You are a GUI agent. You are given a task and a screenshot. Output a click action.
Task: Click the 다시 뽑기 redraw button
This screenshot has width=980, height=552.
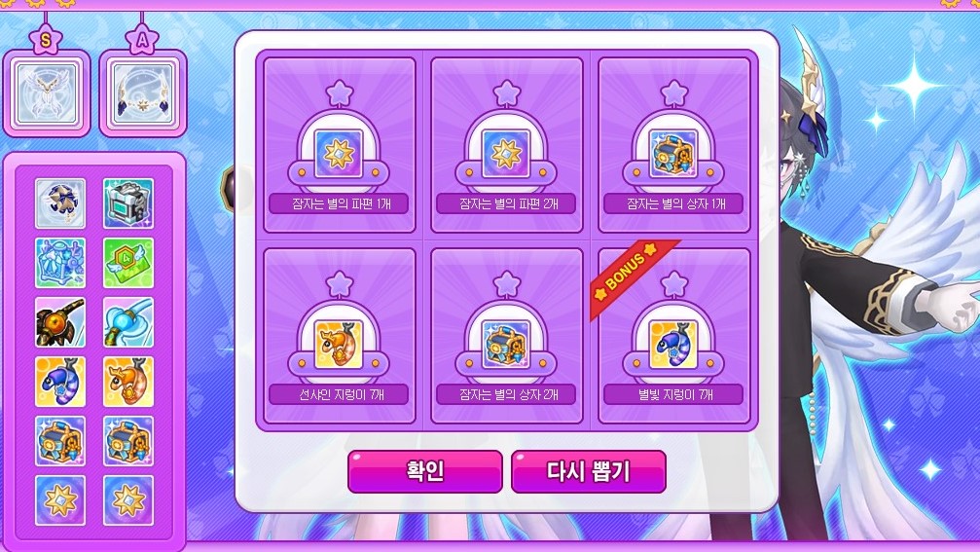click(588, 471)
